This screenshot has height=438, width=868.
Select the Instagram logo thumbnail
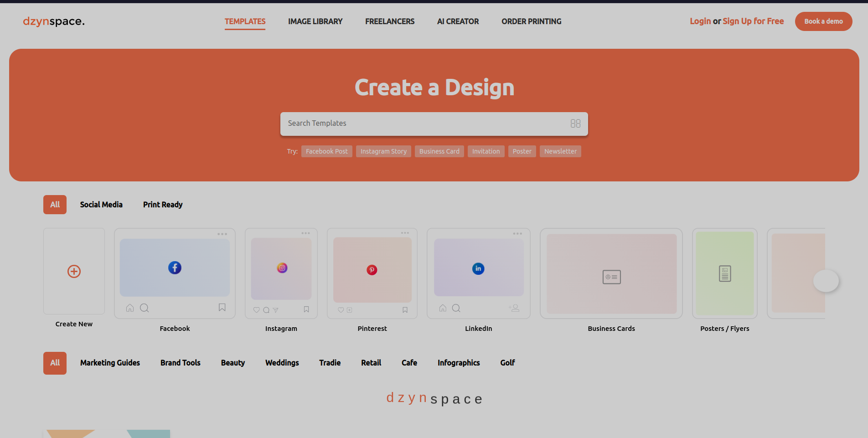click(x=282, y=268)
